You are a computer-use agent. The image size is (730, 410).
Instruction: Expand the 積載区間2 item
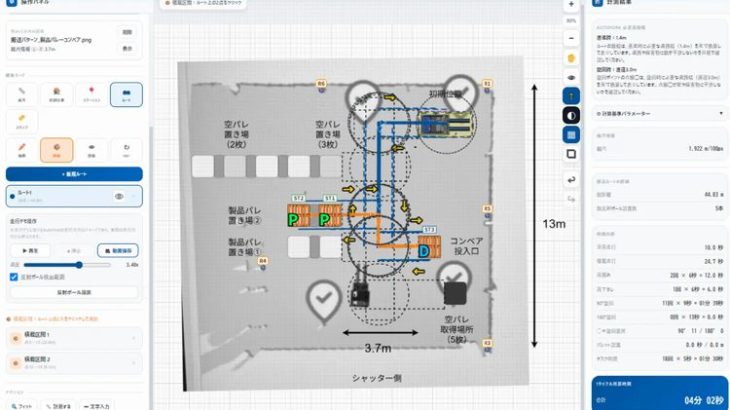[74, 363]
